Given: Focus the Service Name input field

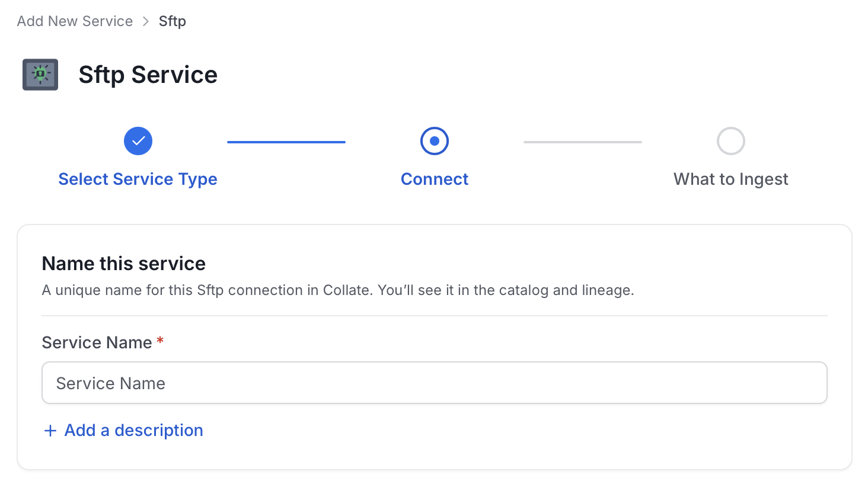Looking at the screenshot, I should (x=435, y=383).
